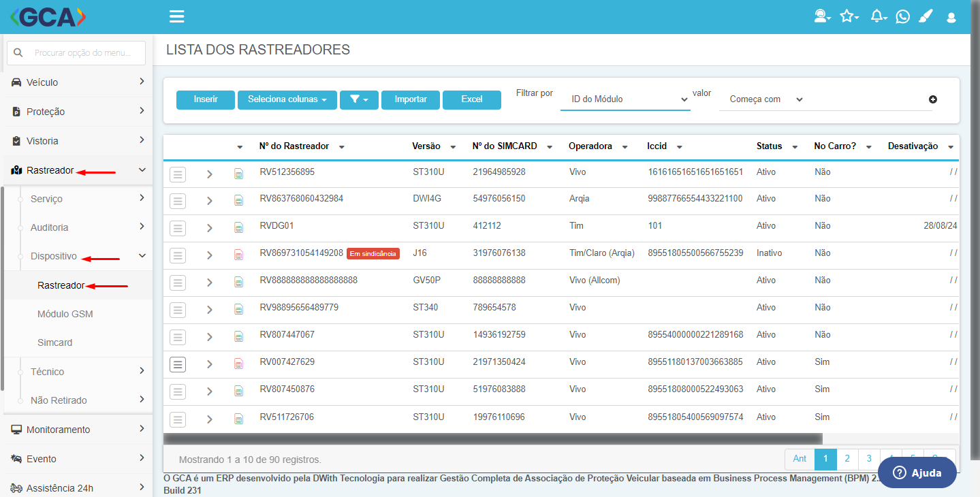Click the Inserir button
The image size is (980, 497).
[x=206, y=99]
